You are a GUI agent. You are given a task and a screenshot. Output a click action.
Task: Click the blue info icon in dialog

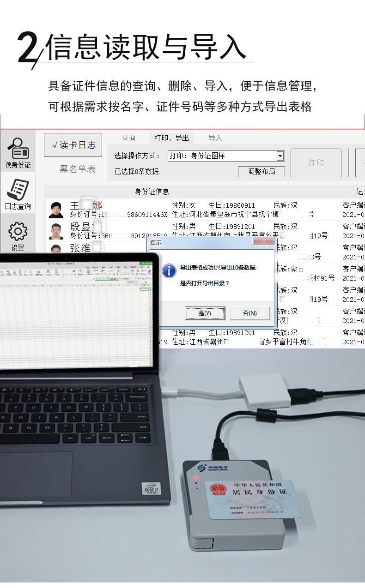(169, 270)
